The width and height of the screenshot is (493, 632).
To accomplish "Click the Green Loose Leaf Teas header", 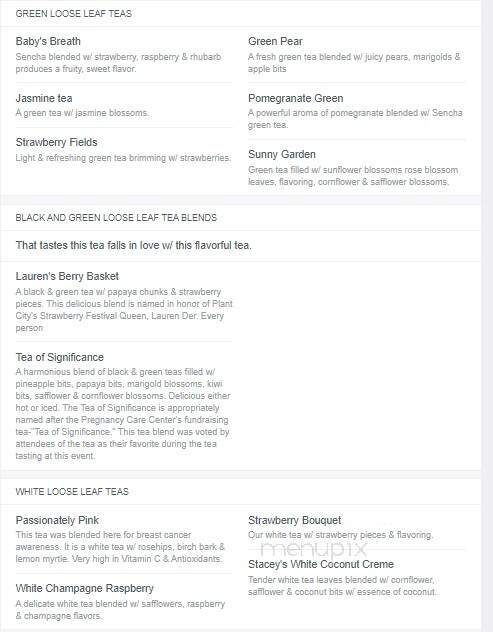I will click(x=74, y=13).
